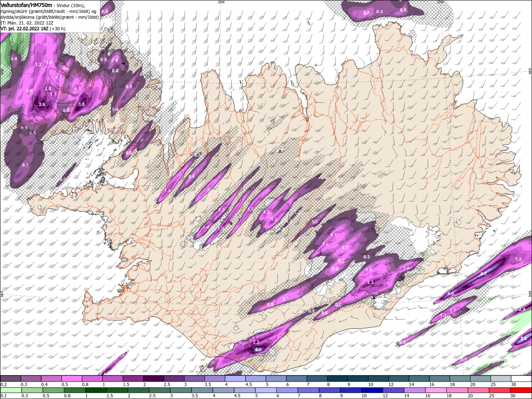This screenshot has width=532, height=399.
Task: Click the 1.6 value on the western snow streak
Action: (x=168, y=190)
